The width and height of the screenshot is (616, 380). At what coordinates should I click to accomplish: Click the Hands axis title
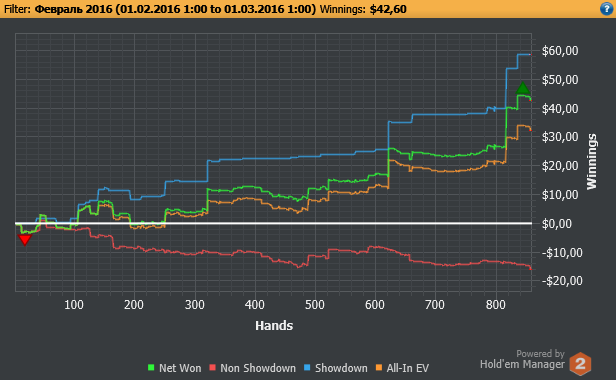[274, 325]
